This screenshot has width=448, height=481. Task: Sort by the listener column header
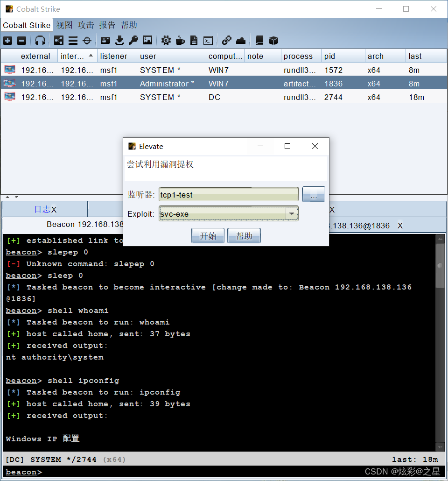click(117, 56)
